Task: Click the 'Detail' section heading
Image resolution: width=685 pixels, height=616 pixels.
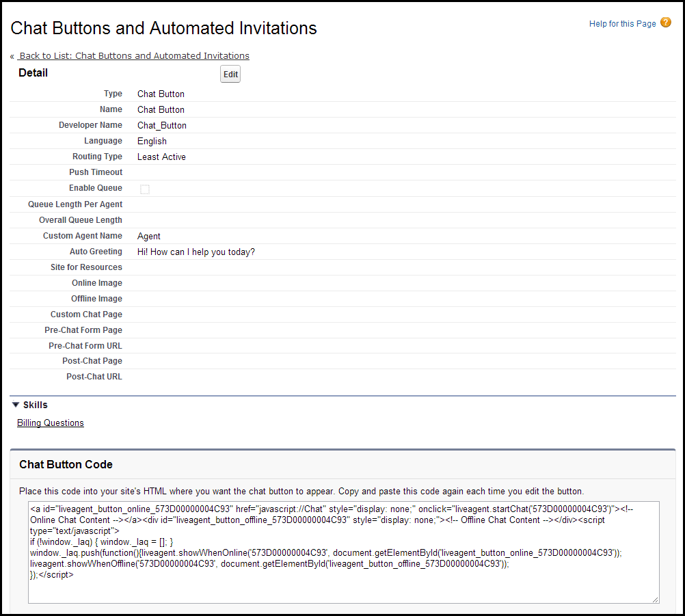Action: tap(33, 73)
